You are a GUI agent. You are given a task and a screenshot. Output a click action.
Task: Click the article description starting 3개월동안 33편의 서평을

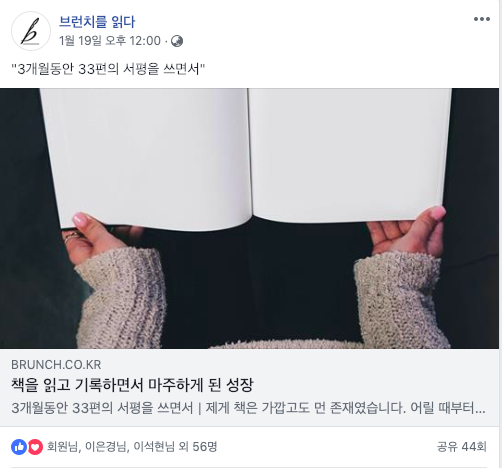tap(248, 408)
